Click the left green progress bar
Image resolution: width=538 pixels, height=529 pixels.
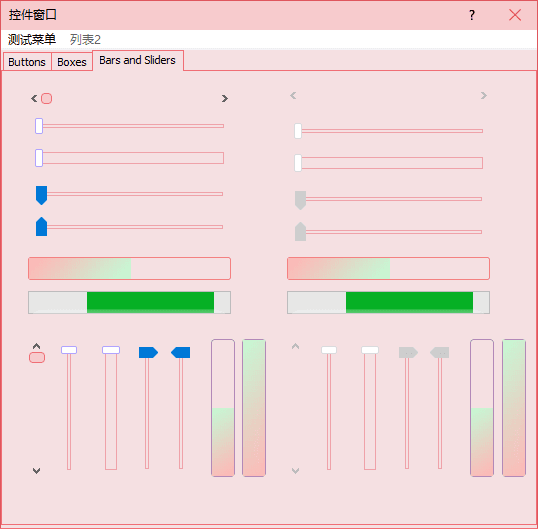point(129,302)
